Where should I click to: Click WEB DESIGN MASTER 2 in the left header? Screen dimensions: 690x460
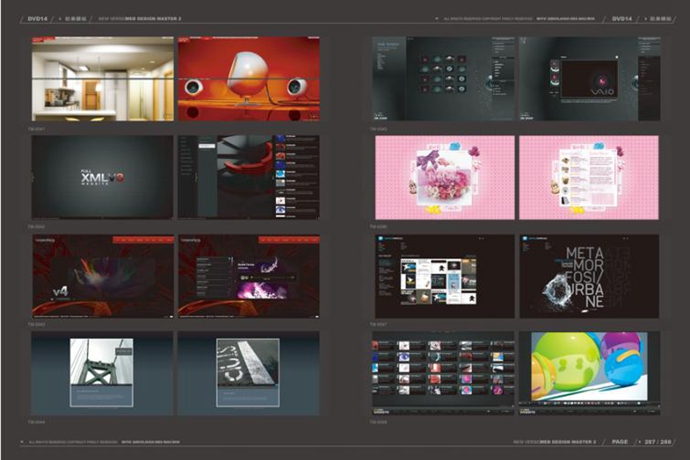click(153, 19)
